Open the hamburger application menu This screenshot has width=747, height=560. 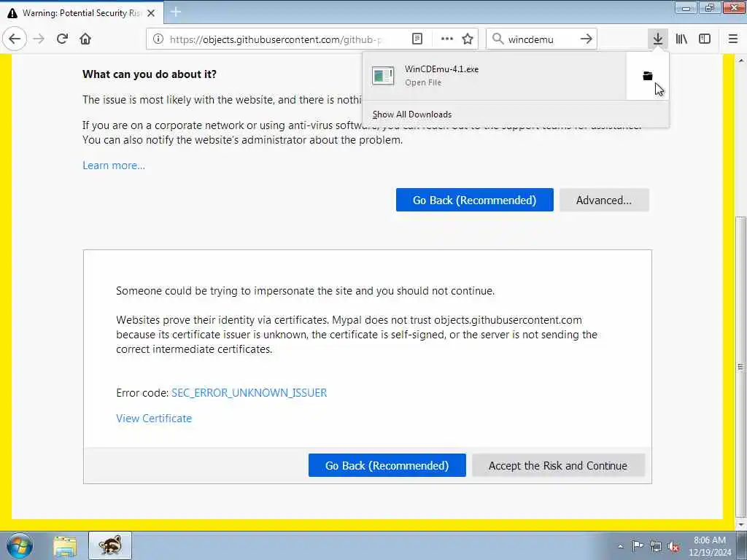click(x=733, y=39)
